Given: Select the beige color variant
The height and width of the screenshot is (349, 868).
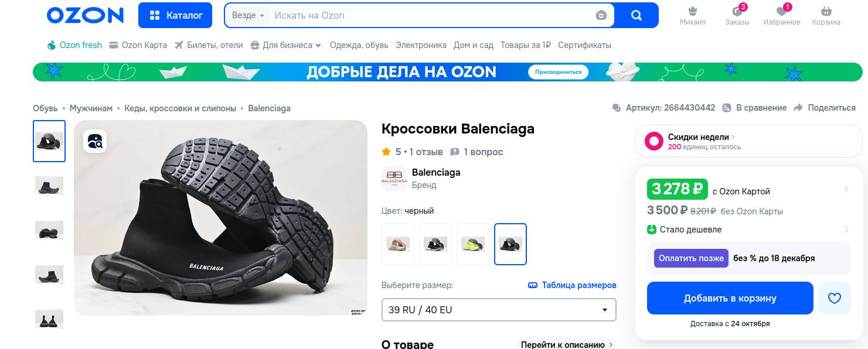Looking at the screenshot, I should pyautogui.click(x=398, y=244).
